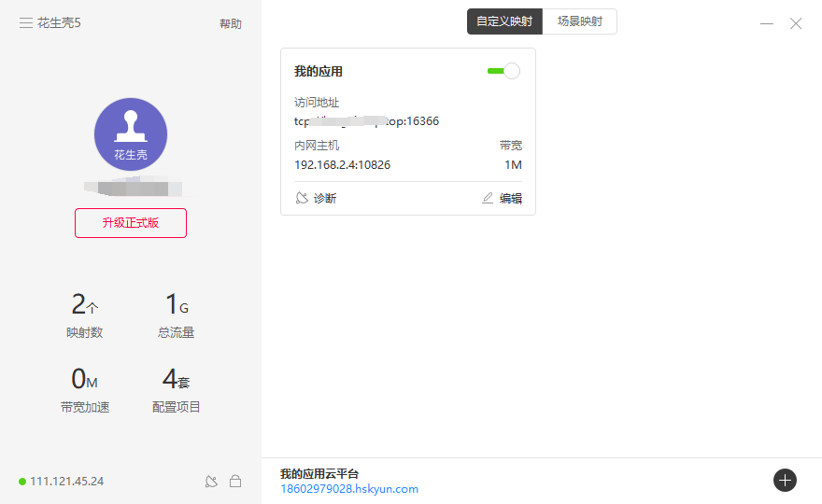Switch to the 自定义映射 tab

click(x=504, y=21)
